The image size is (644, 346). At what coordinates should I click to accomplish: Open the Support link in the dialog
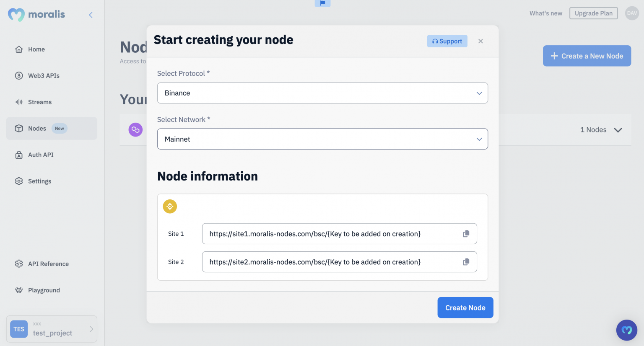447,41
